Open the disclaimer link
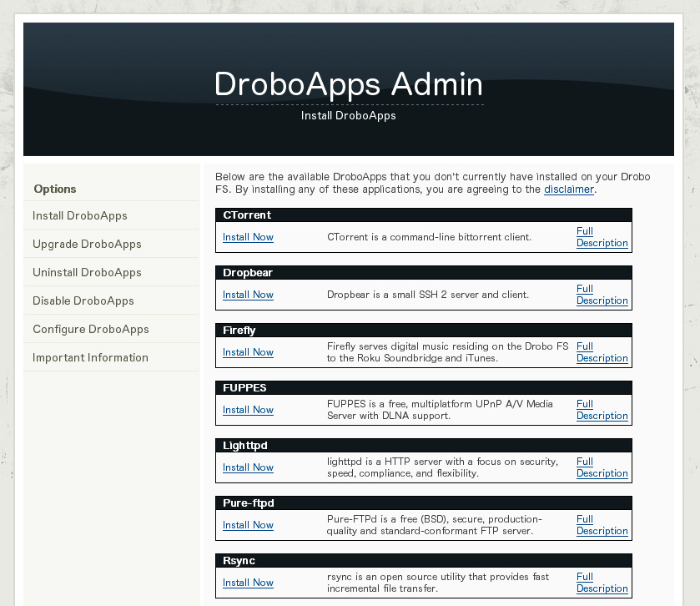The width and height of the screenshot is (700, 606). pos(568,189)
